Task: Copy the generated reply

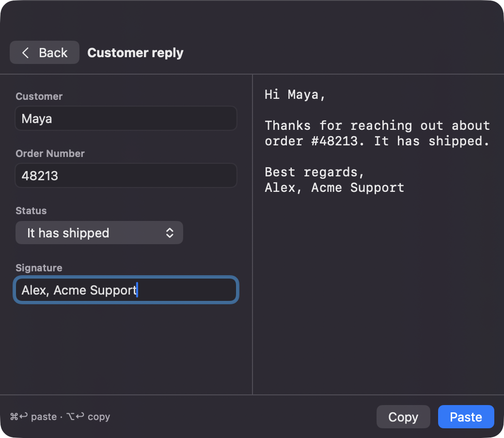Action: coord(403,417)
